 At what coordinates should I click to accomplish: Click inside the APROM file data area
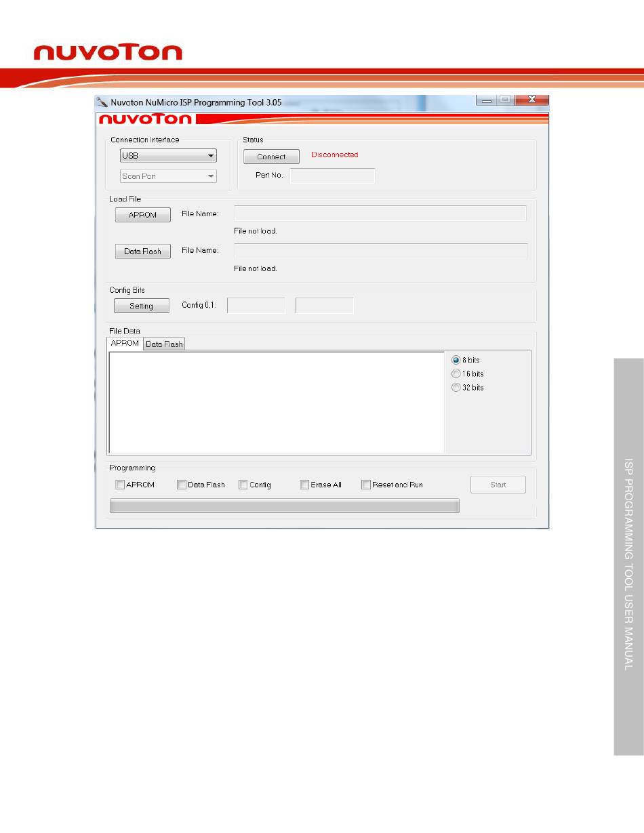(277, 402)
